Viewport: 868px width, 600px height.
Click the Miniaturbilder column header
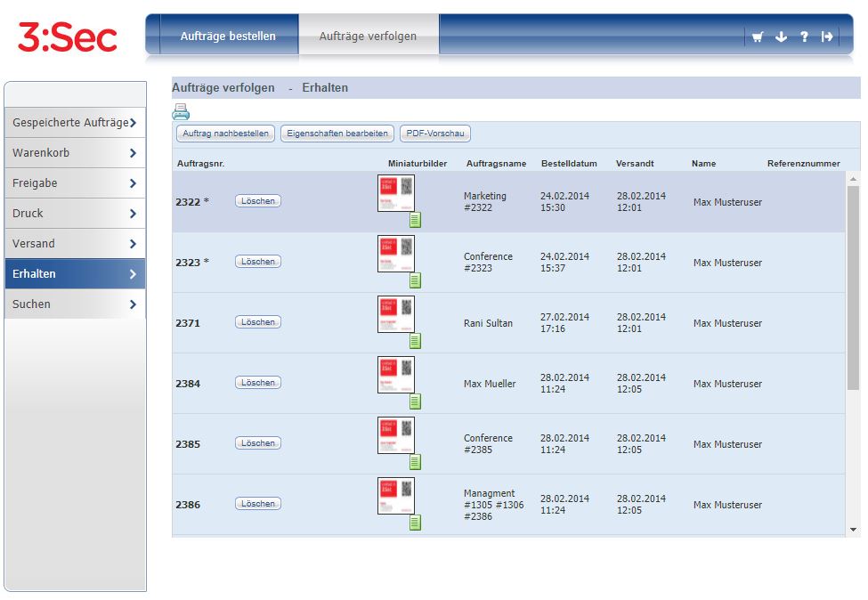418,163
